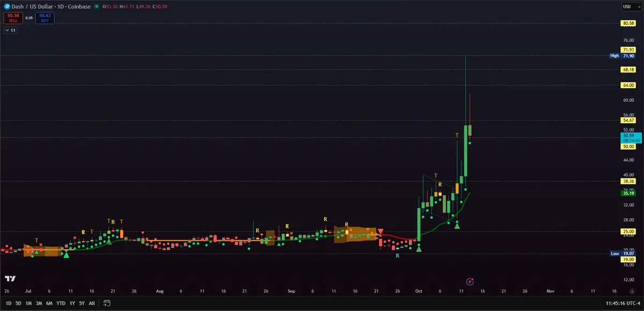Click the TradingView logo watermark icon
644x311 pixels.
10,278
